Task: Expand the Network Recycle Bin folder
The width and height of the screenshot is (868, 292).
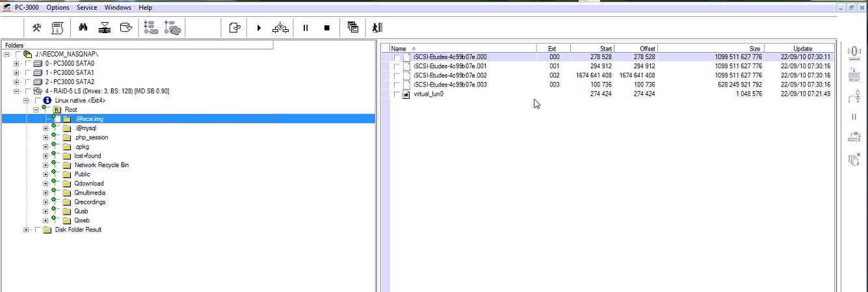Action: [46, 165]
